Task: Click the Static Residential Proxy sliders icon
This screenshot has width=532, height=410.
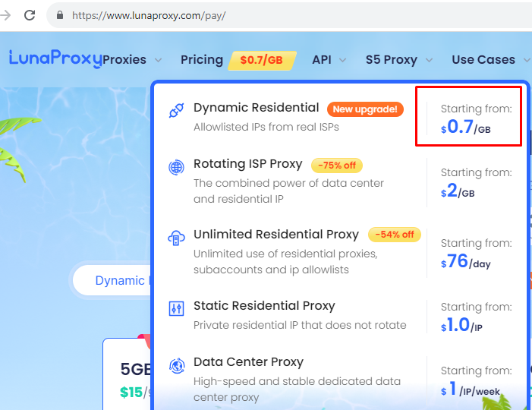Action: (176, 309)
